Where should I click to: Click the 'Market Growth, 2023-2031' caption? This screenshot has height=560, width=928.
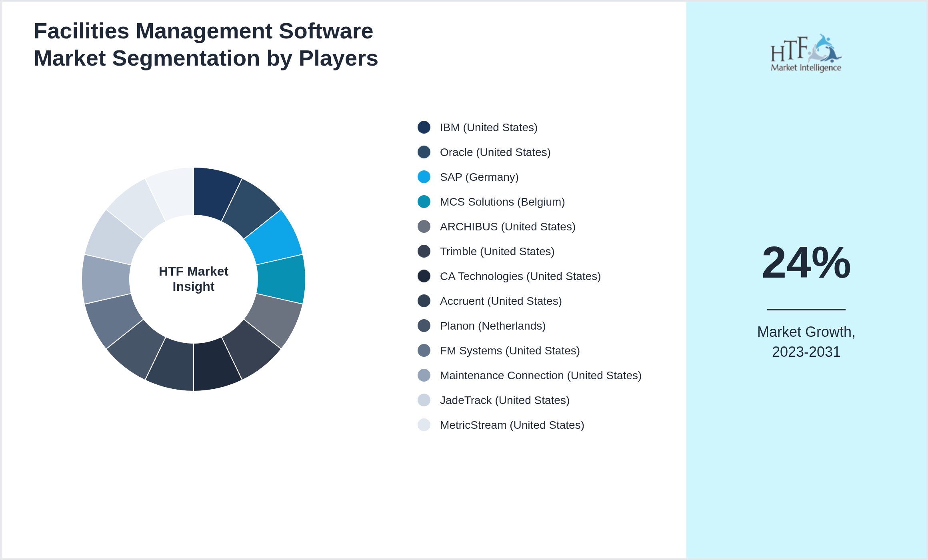[806, 342]
